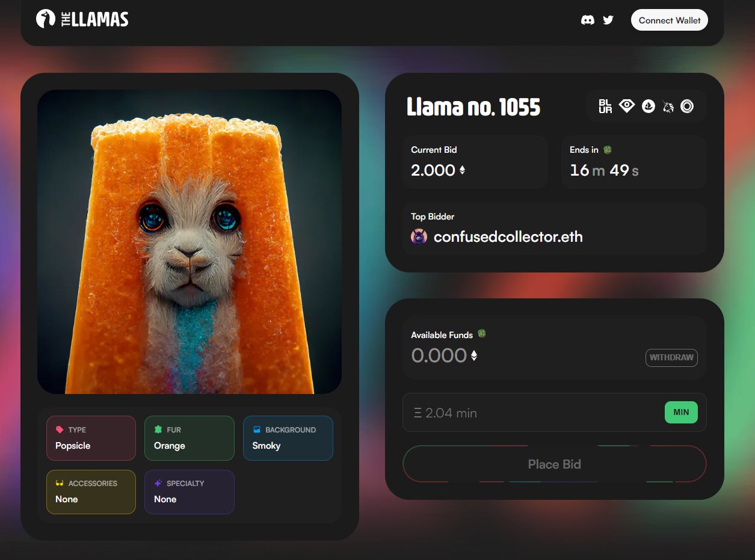Click the Ethereum symbol after 2.000 bid
The height and width of the screenshot is (560, 755).
click(x=462, y=170)
